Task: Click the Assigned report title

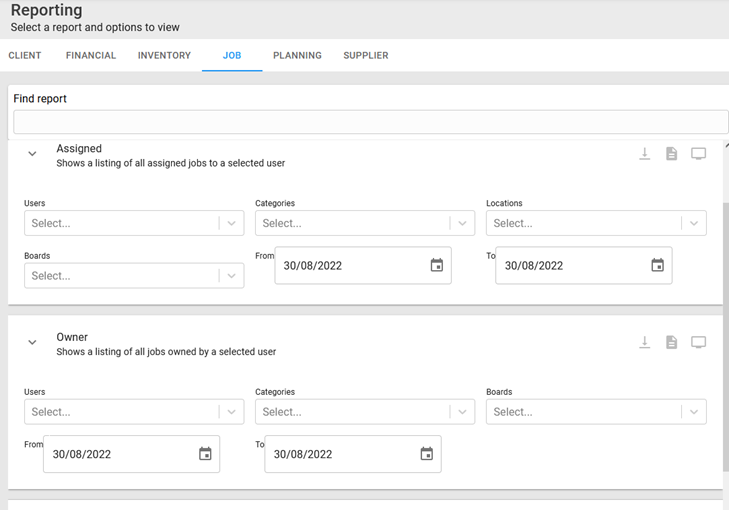Action: point(79,148)
